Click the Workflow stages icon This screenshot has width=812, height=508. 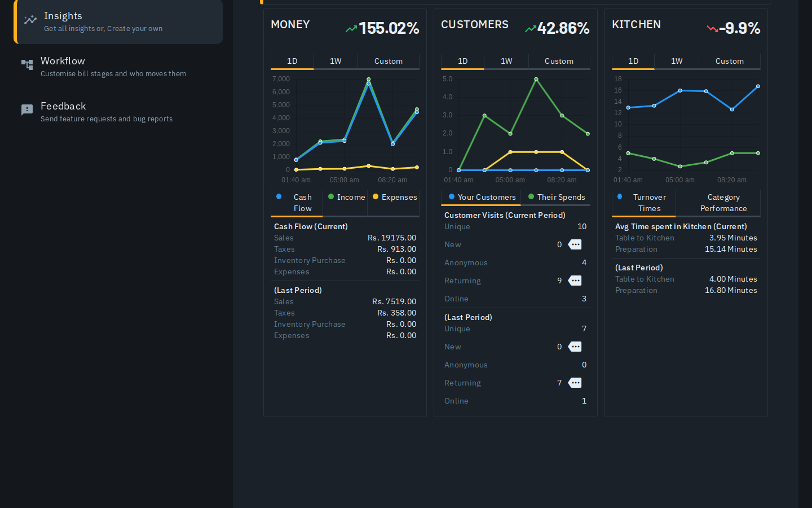tap(27, 65)
